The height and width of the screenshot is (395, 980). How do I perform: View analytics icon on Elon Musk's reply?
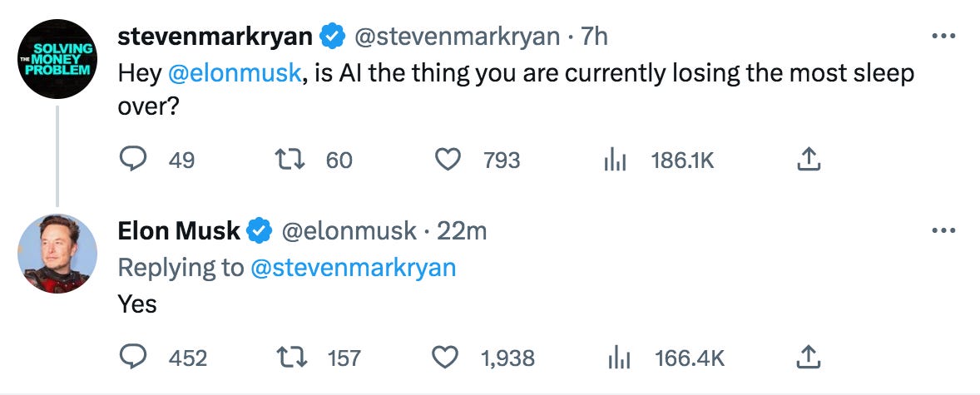click(x=619, y=358)
